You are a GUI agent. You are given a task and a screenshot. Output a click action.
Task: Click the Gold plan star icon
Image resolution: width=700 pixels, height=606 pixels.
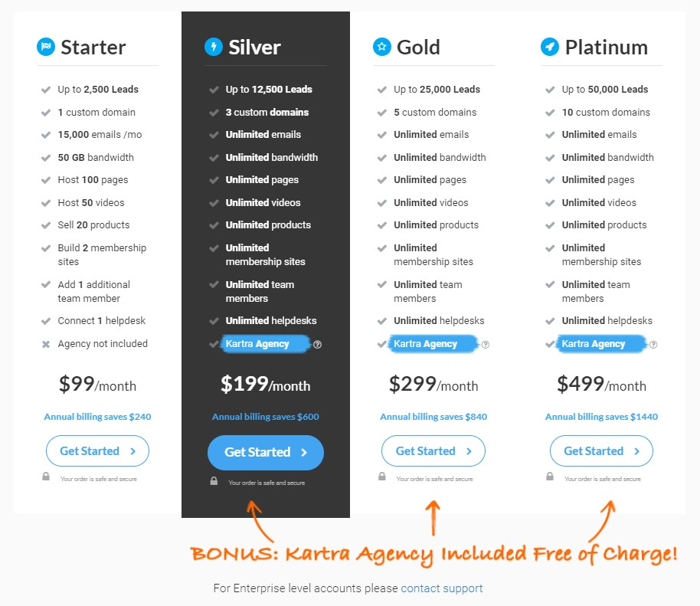[x=381, y=47]
